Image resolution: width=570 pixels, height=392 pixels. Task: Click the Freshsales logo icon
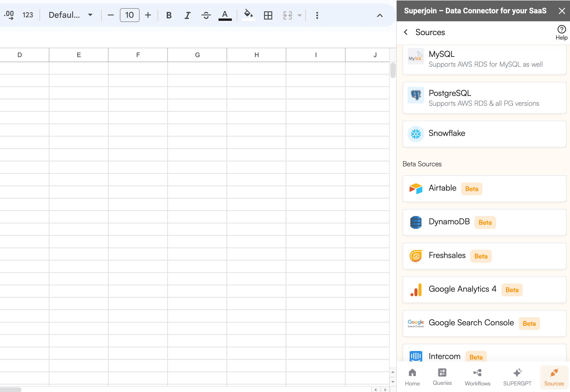coord(416,256)
